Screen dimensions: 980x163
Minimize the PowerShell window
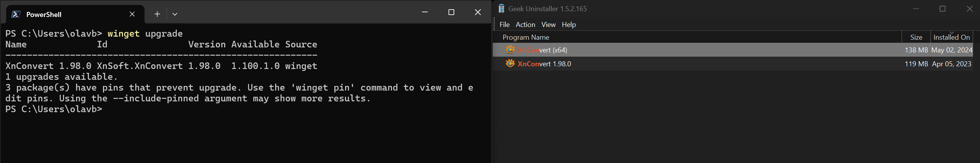point(425,12)
